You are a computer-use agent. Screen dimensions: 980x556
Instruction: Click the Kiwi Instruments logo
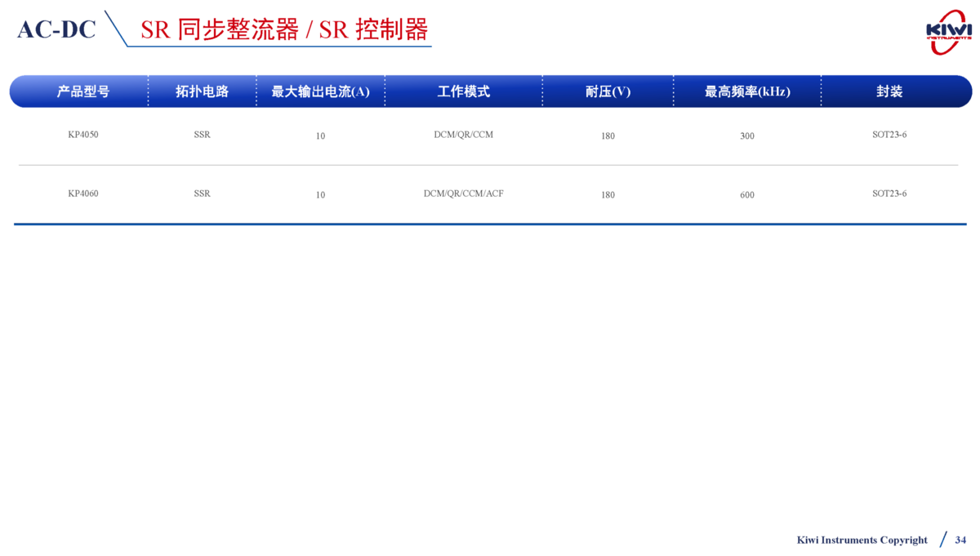point(948,33)
